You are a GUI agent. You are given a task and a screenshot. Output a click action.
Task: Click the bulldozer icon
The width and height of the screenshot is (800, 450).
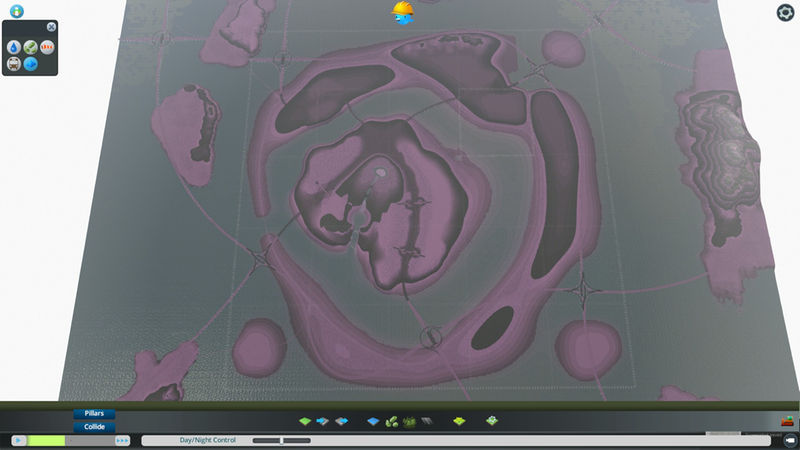(787, 422)
